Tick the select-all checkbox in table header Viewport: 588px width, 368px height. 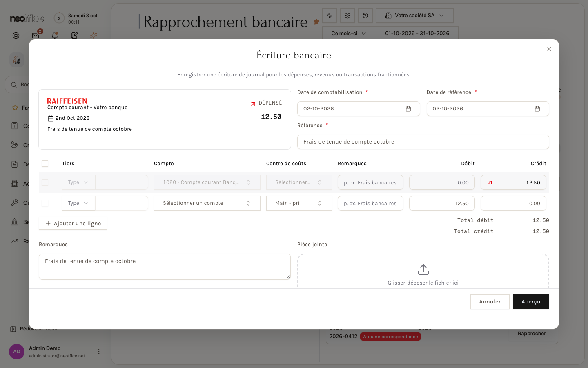45,164
